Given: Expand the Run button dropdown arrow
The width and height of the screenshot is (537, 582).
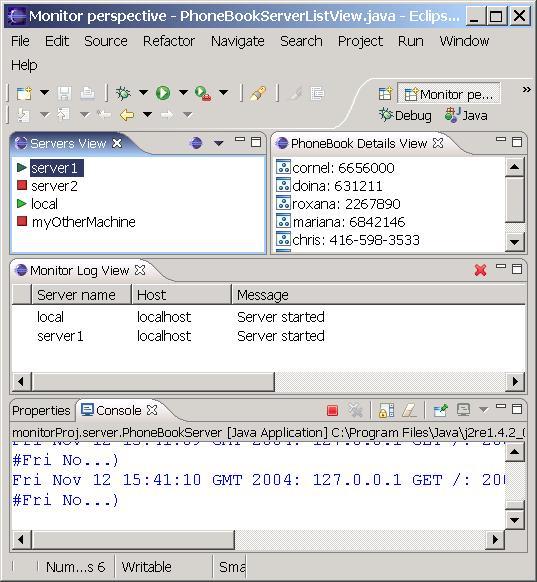Looking at the screenshot, I should (x=183, y=92).
